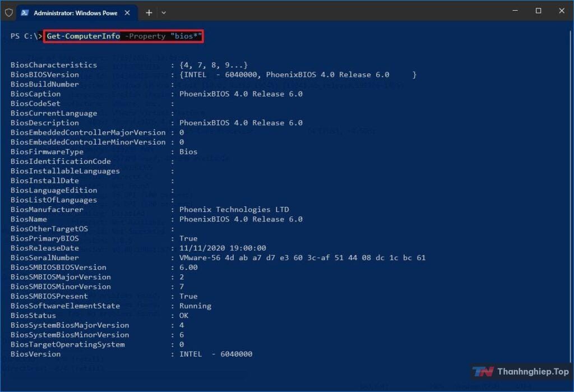This screenshot has width=574, height=392.
Task: Click the BiosVersion value INTEL - 6040000
Action: point(216,354)
